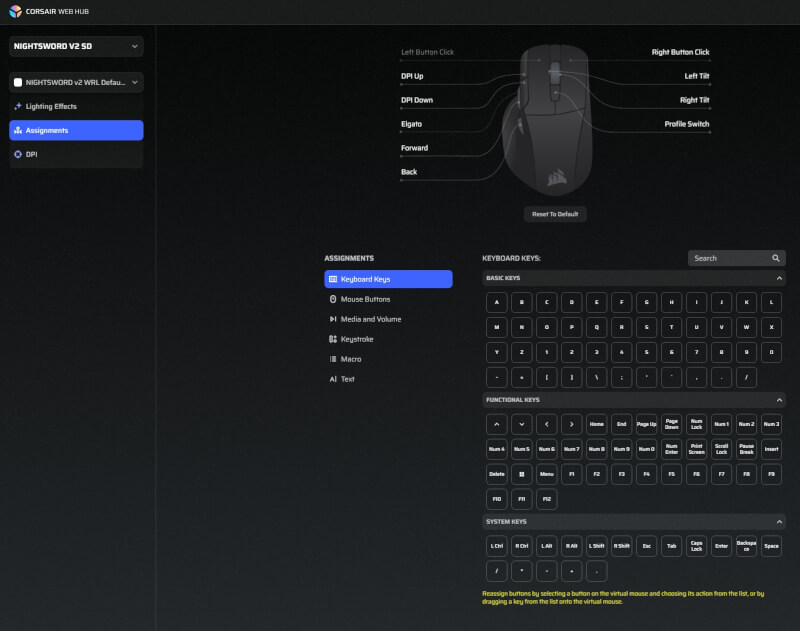
Task: Select the Left Tilt assignment
Action: tap(696, 76)
